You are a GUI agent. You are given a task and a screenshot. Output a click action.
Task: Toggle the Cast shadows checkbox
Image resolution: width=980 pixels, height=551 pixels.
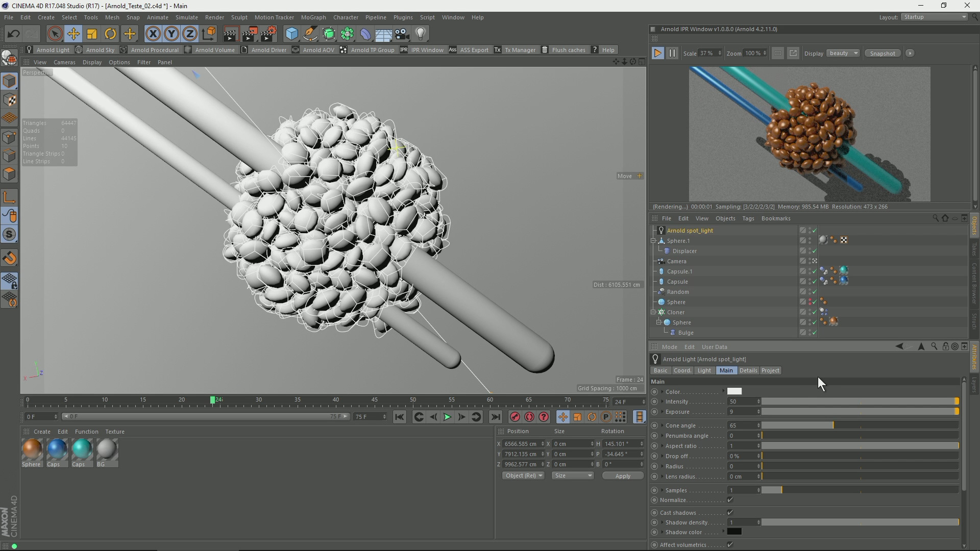[x=730, y=513]
